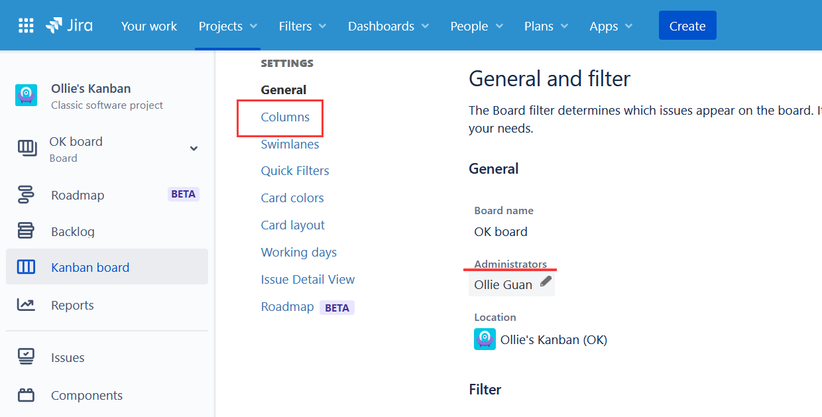
Task: Click the Issues sidebar icon
Action: [x=26, y=357]
